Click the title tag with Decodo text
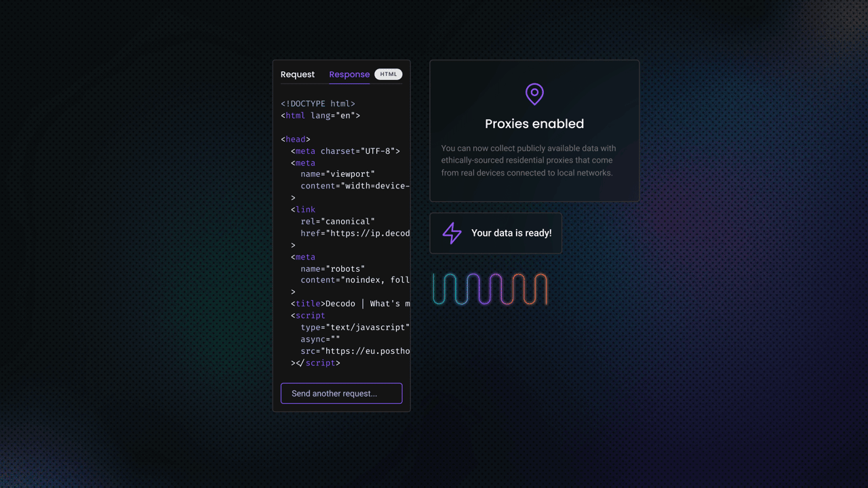868x488 pixels. [x=350, y=304]
